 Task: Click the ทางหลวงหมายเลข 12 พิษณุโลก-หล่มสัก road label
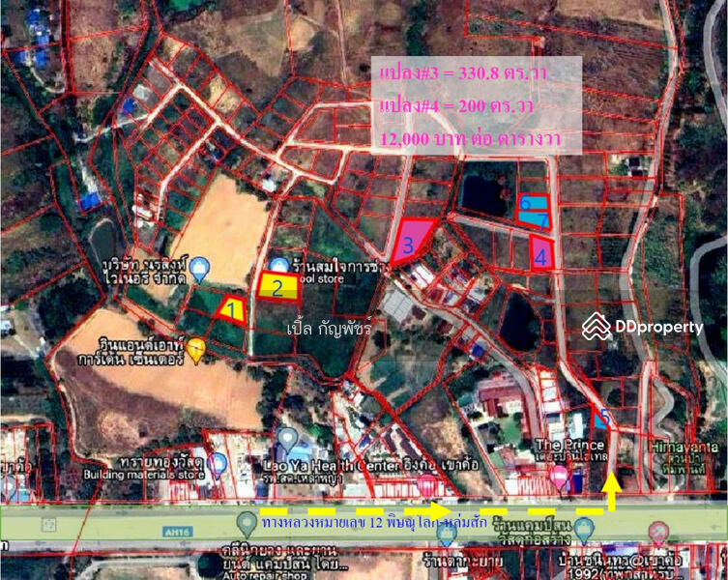(x=374, y=522)
